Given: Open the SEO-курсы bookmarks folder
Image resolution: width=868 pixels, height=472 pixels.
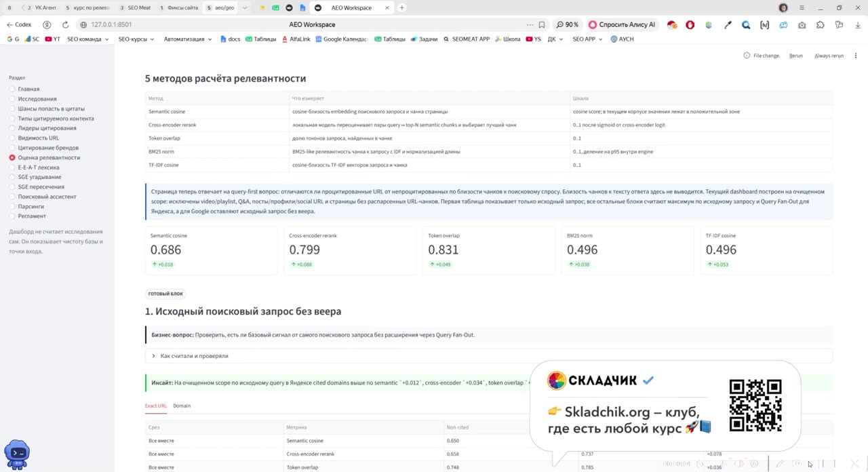Looking at the screenshot, I should [136, 39].
